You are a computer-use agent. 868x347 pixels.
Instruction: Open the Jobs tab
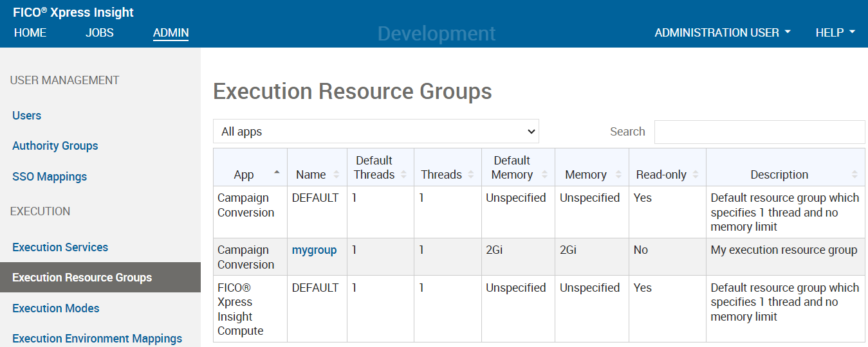coord(99,32)
